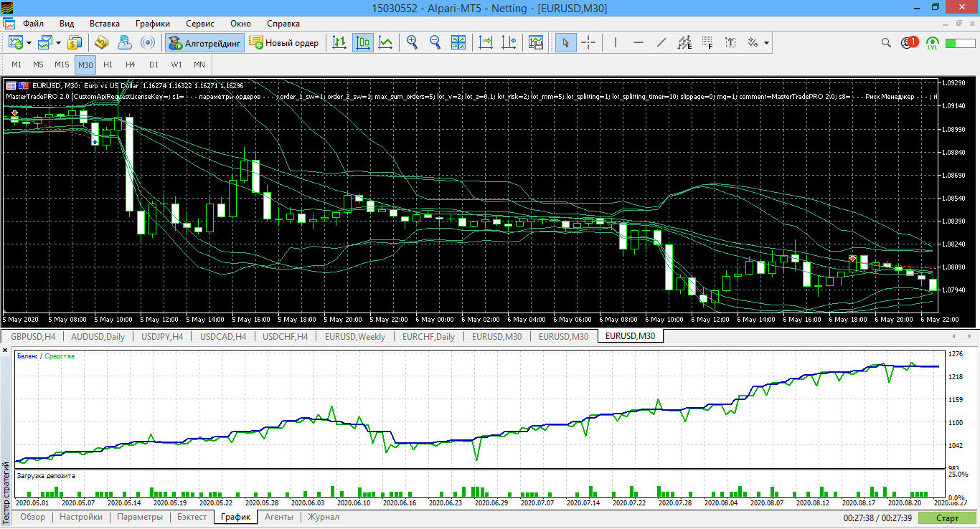Open the Сервис menu
This screenshot has height=529, width=980.
pyautogui.click(x=204, y=23)
